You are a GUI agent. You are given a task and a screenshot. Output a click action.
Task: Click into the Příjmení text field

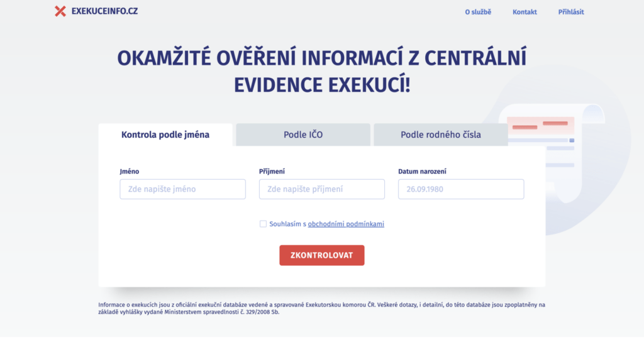[x=321, y=189]
